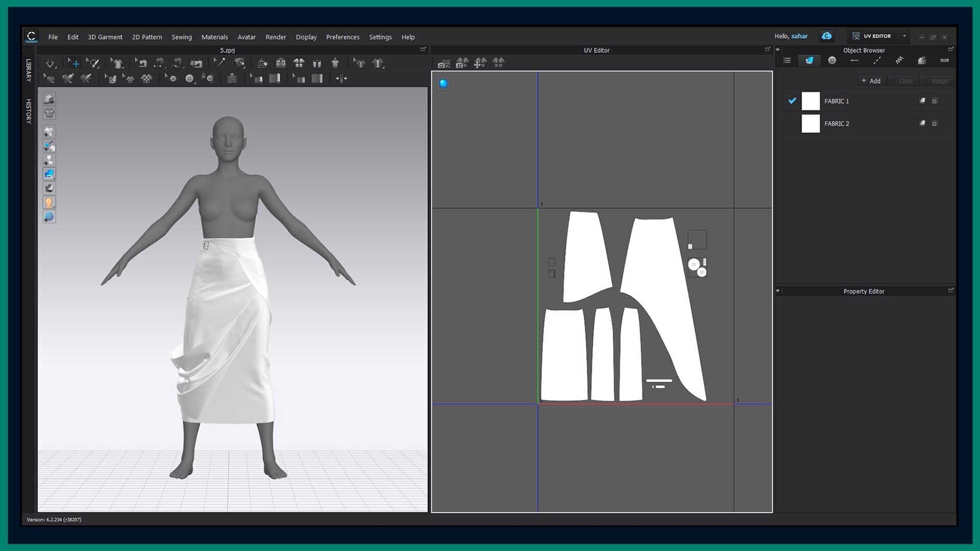Click the FABRIC 1 white color swatch
980x551 pixels.
click(811, 101)
